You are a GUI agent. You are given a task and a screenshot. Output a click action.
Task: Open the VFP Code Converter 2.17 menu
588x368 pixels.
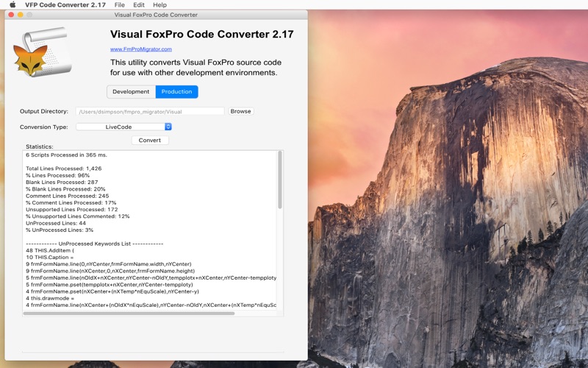tap(65, 5)
